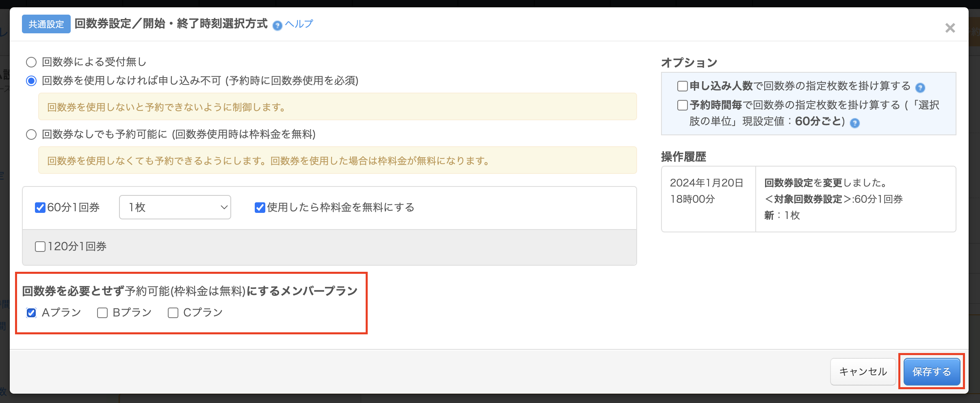The height and width of the screenshot is (403, 980).
Task: Click the 共通設定 badge label
Action: point(46,24)
